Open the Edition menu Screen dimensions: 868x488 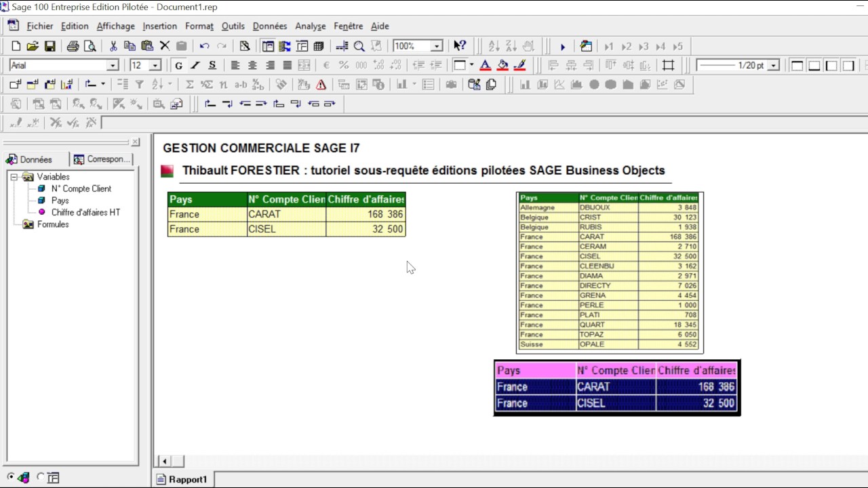pyautogui.click(x=75, y=26)
